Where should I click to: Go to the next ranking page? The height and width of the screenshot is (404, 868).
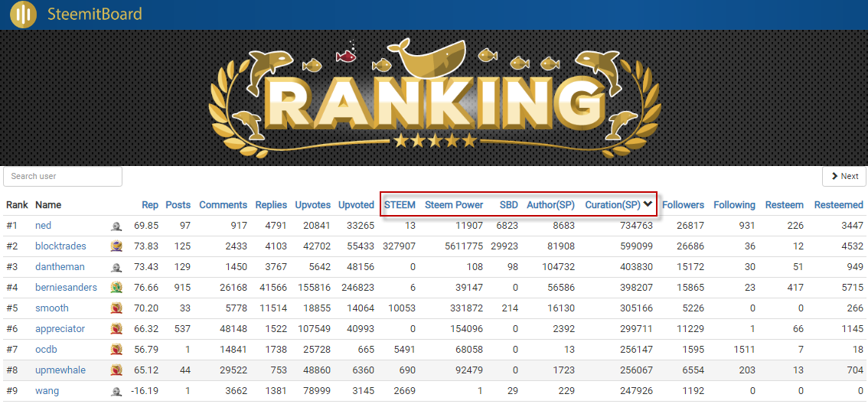coord(845,176)
